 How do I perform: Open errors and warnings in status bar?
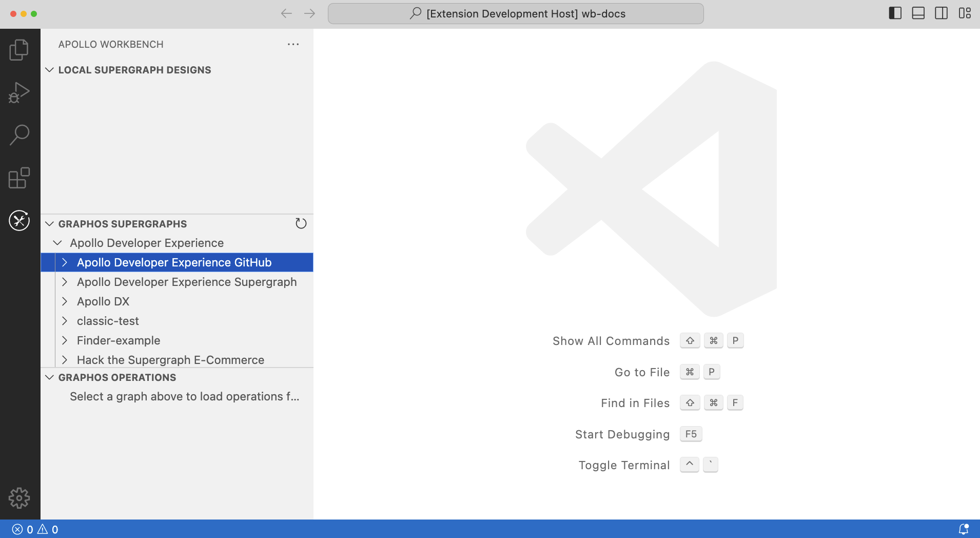(35, 529)
